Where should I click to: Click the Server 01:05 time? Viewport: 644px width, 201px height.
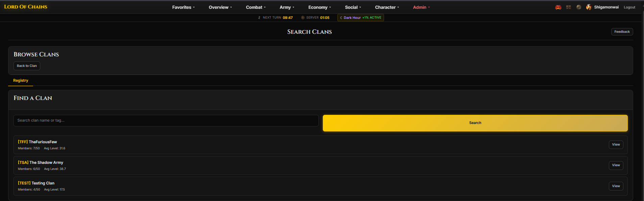[318, 18]
